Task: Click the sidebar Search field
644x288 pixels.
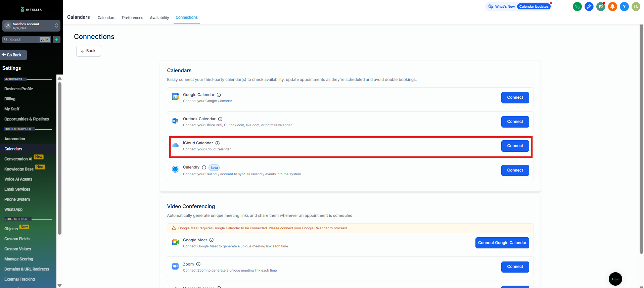Action: tap(27, 40)
